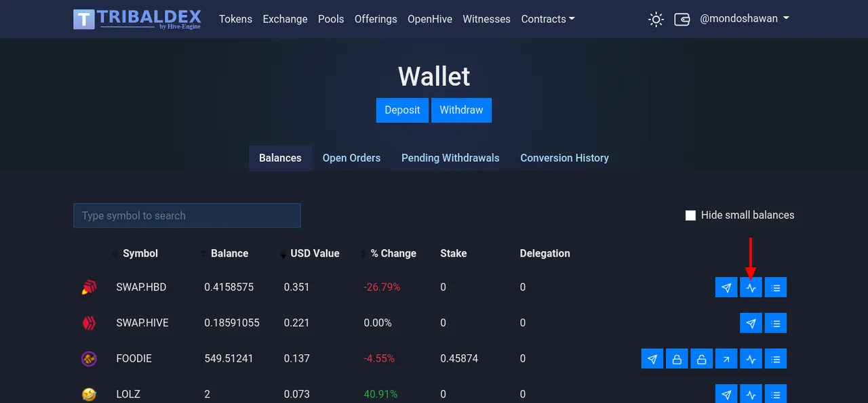
Task: Click the FOODIE symbol name
Action: tap(134, 358)
